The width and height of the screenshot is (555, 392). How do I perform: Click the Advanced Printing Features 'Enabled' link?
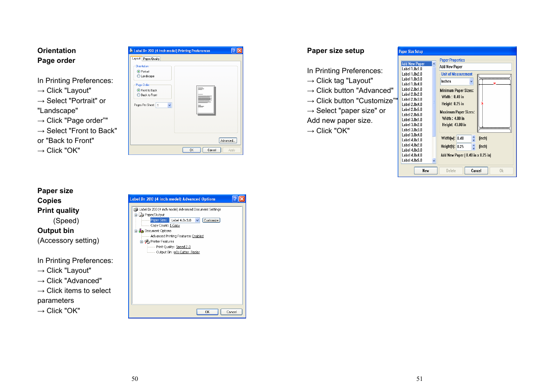198,236
